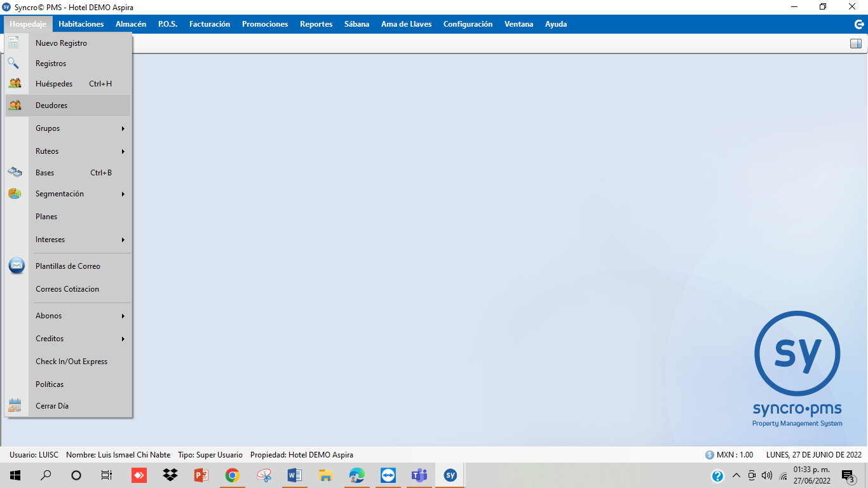
Task: Close the Hospedaje menu via its title
Action: pyautogui.click(x=29, y=24)
